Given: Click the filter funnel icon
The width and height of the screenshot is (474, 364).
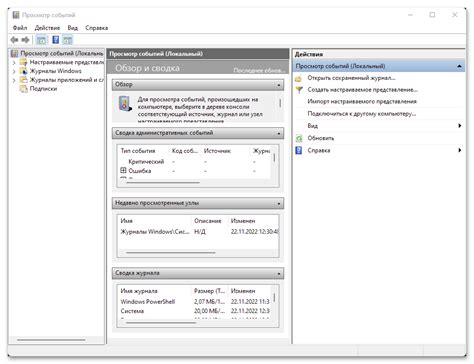Looking at the screenshot, I should click(299, 90).
